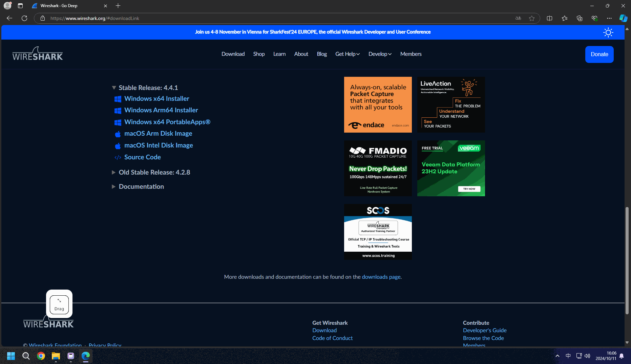Reload the page with the refresh icon

click(24, 18)
